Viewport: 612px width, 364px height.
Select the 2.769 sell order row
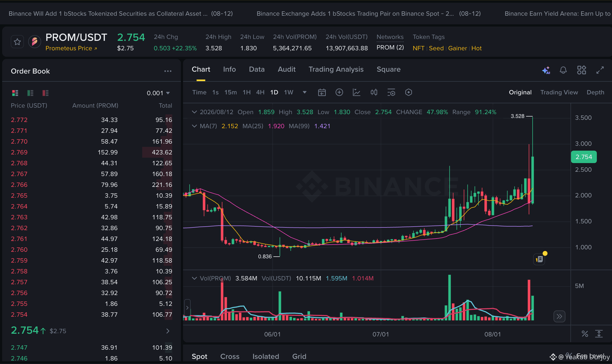92,152
